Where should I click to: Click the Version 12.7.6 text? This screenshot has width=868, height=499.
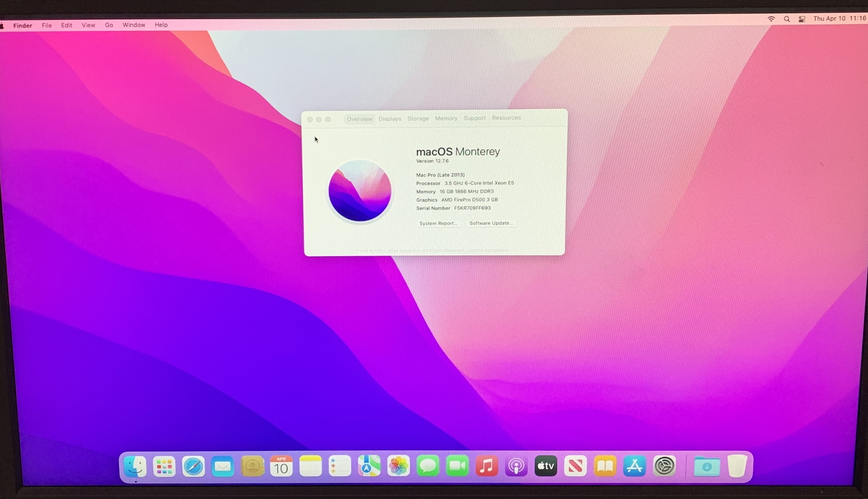click(x=432, y=161)
